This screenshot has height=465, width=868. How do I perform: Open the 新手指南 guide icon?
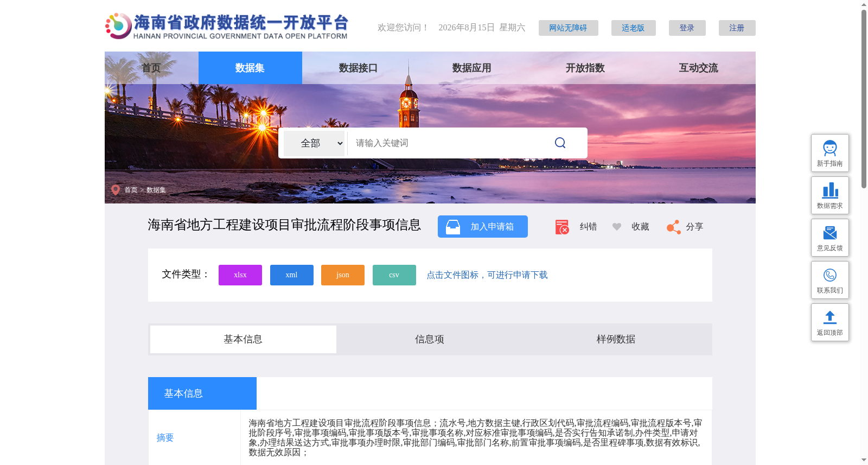pyautogui.click(x=830, y=148)
